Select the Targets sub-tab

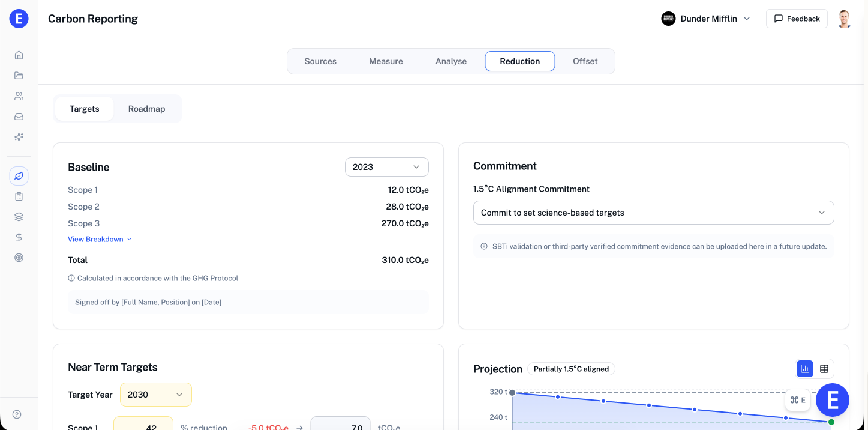pyautogui.click(x=84, y=109)
